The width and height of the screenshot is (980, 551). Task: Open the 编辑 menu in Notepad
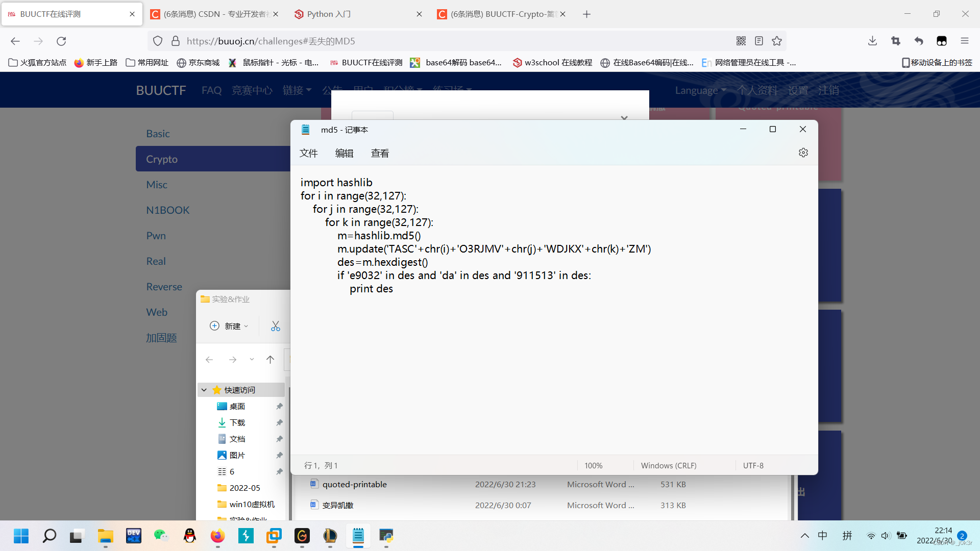344,153
